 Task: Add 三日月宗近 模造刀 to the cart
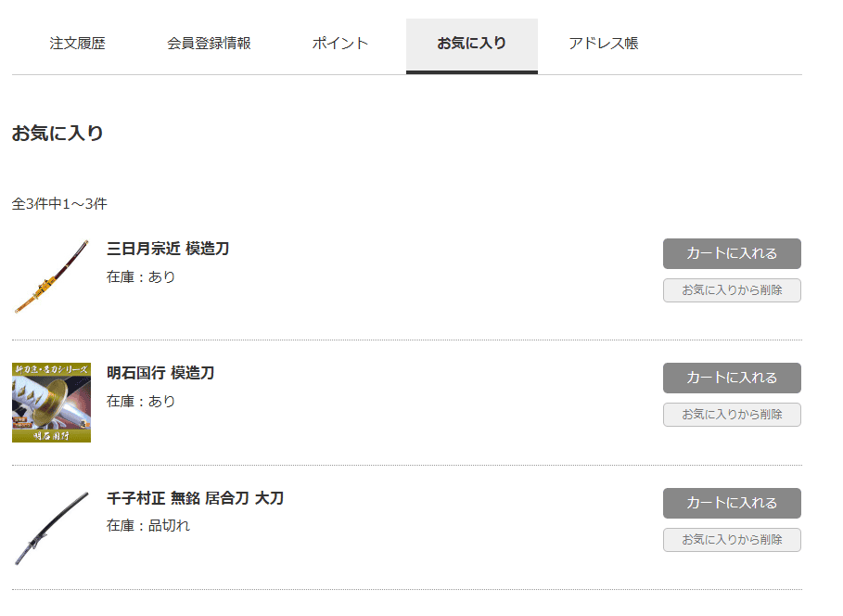click(x=732, y=253)
